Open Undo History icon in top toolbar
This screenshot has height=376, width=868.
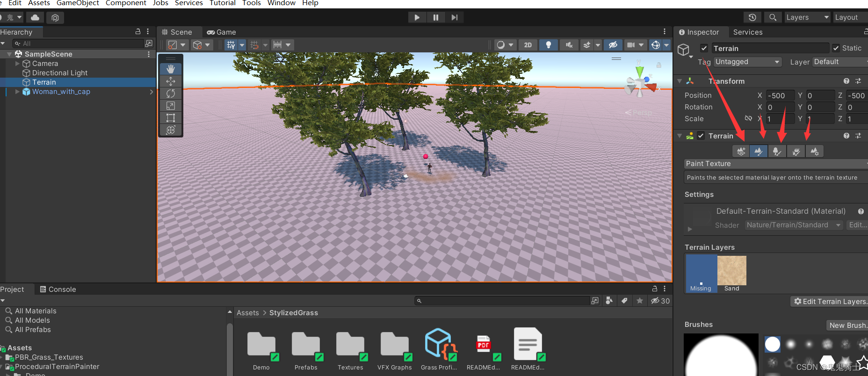tap(752, 17)
